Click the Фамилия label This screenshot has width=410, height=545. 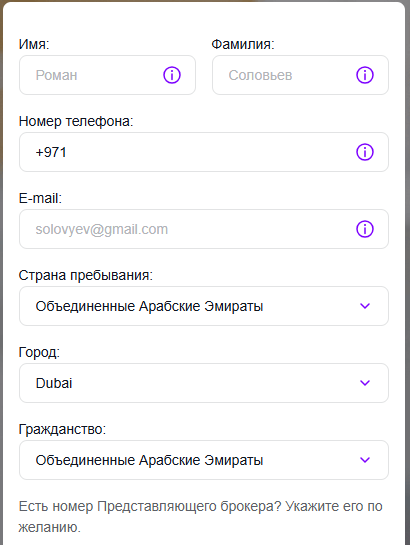[x=243, y=44]
